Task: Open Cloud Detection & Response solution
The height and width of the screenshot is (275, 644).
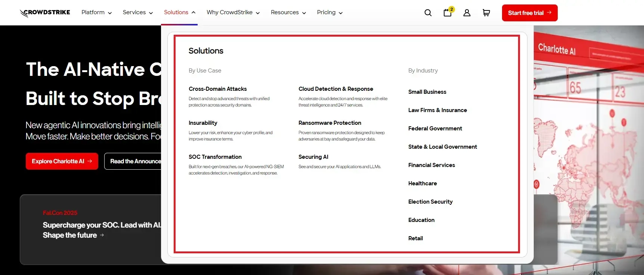Action: (336, 89)
